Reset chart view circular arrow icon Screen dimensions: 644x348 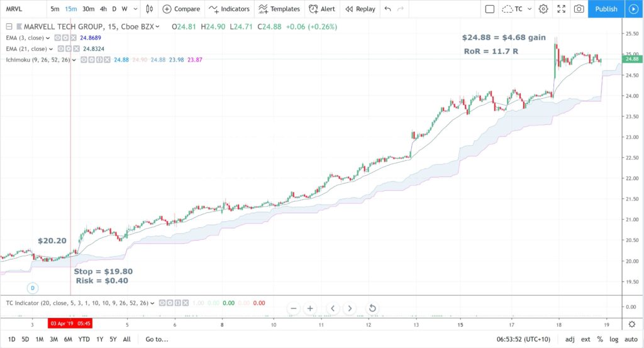point(372,308)
